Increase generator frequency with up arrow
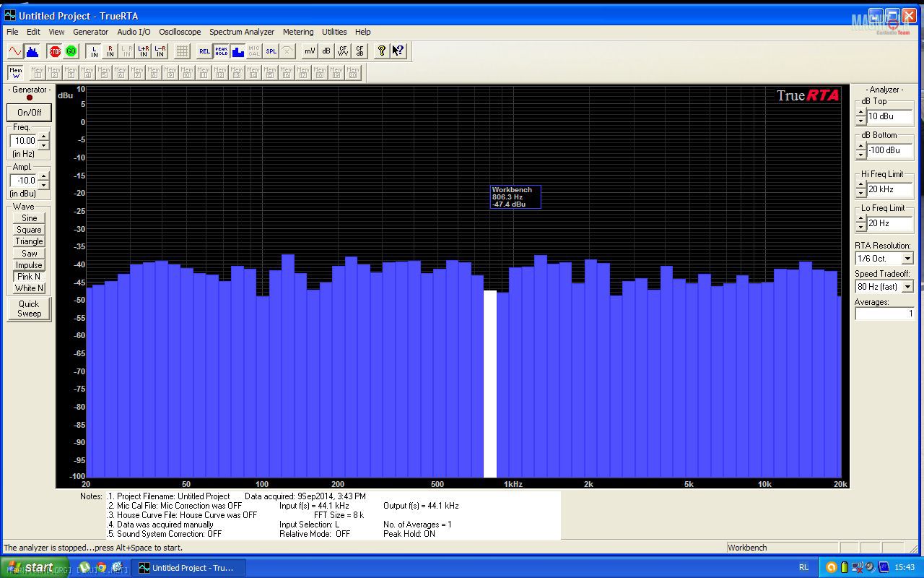This screenshot has height=578, width=924. (x=43, y=137)
